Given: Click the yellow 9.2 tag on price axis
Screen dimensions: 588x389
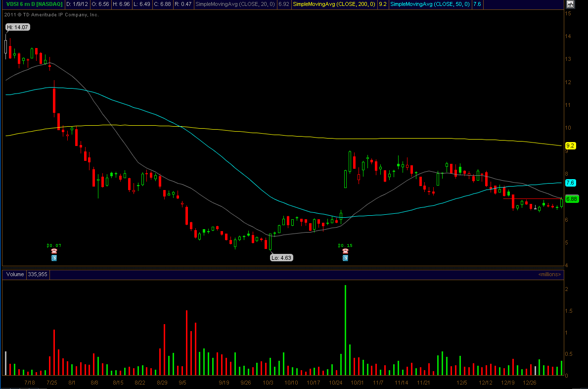Looking at the screenshot, I should [x=570, y=146].
